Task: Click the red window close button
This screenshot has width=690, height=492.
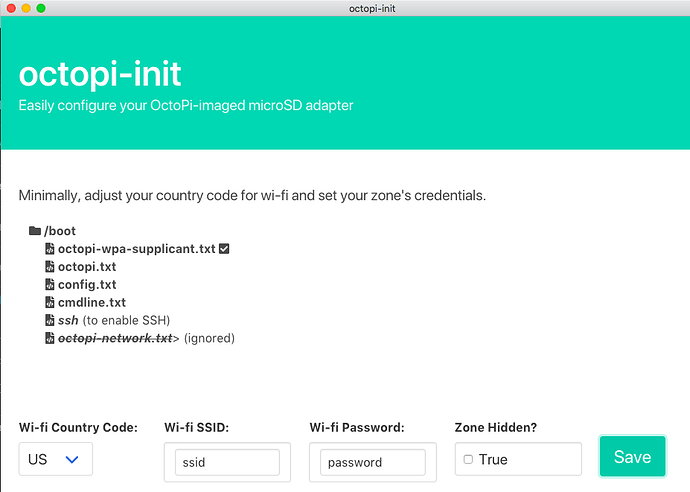Action: tap(11, 8)
